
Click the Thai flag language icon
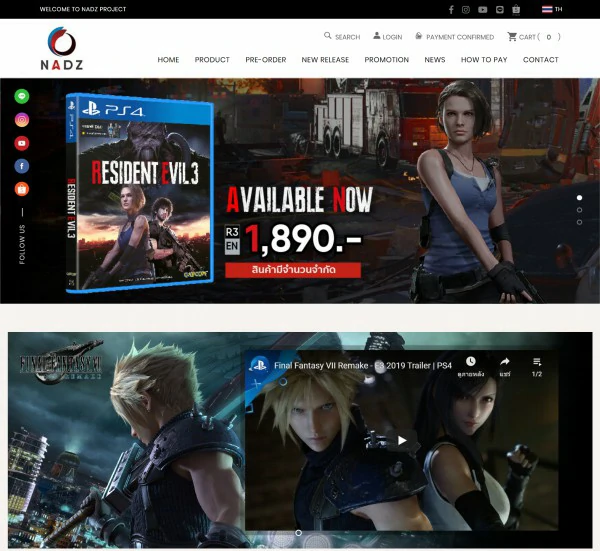(547, 9)
